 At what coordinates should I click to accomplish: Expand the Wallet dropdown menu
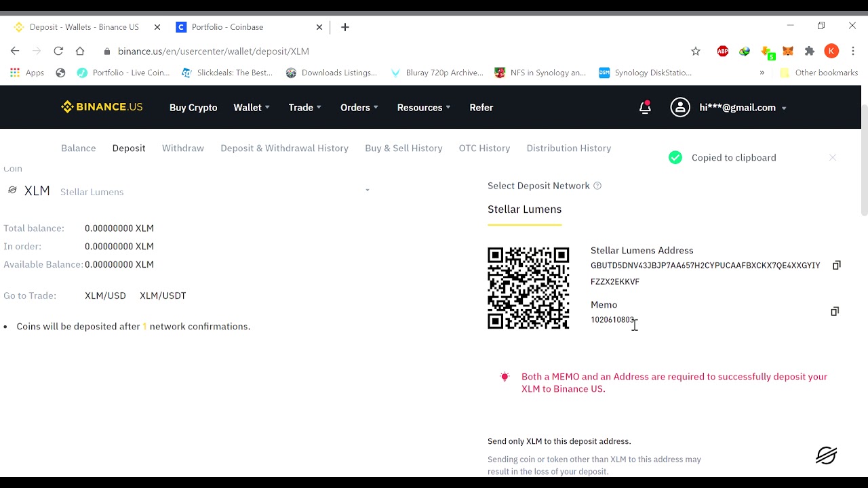tap(252, 107)
